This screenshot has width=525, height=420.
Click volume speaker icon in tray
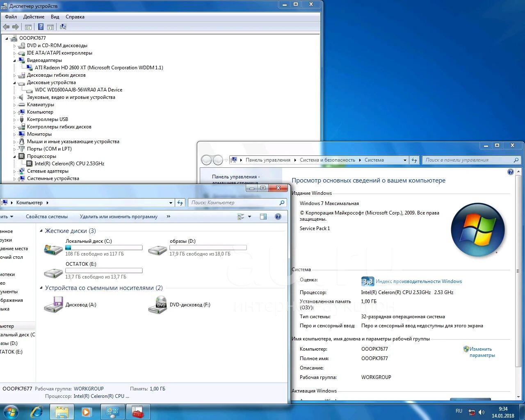pyautogui.click(x=482, y=412)
